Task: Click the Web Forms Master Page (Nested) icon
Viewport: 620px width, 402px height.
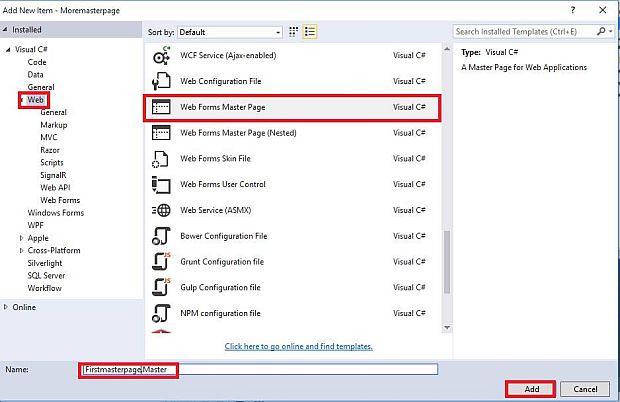Action: click(161, 132)
